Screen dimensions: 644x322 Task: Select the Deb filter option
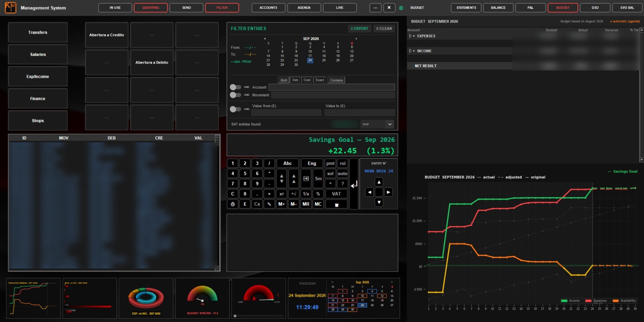[295, 80]
